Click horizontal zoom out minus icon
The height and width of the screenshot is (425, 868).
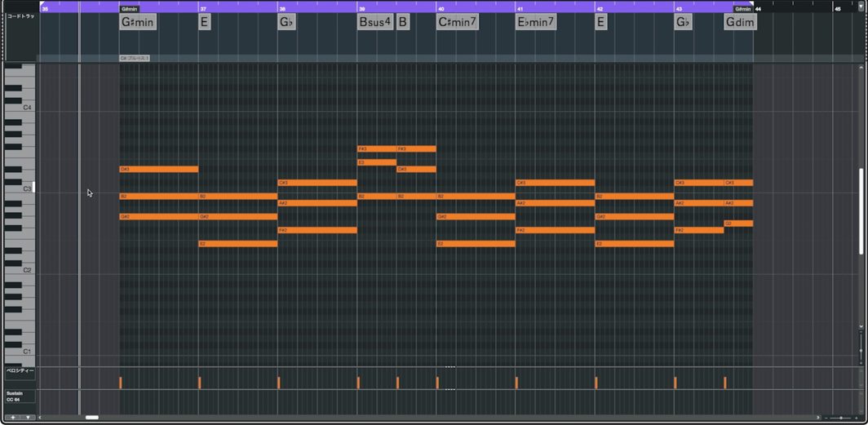click(x=826, y=418)
